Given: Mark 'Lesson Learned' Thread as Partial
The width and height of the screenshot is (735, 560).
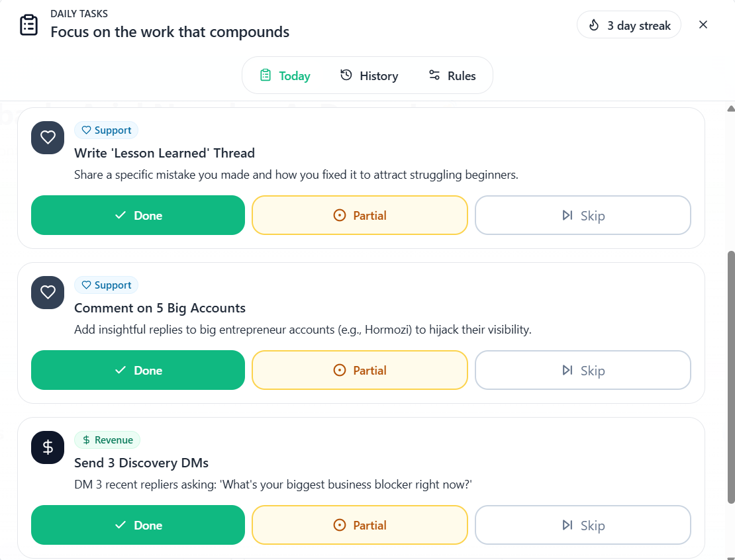Looking at the screenshot, I should (x=360, y=215).
